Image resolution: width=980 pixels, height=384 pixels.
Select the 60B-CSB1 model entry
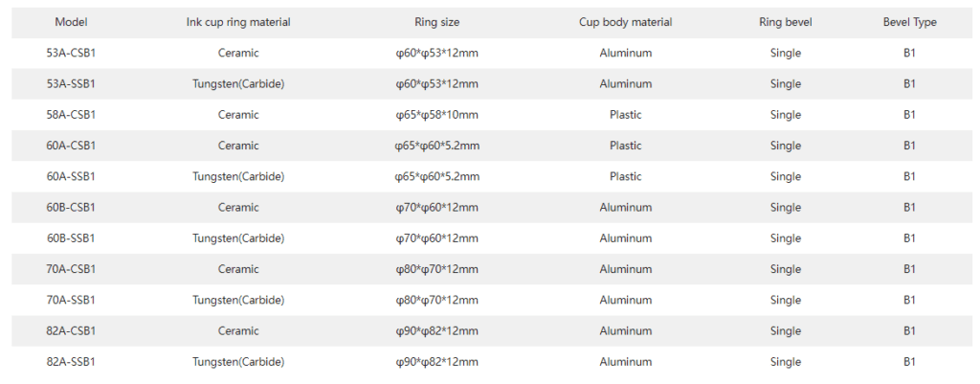pyautogui.click(x=71, y=208)
